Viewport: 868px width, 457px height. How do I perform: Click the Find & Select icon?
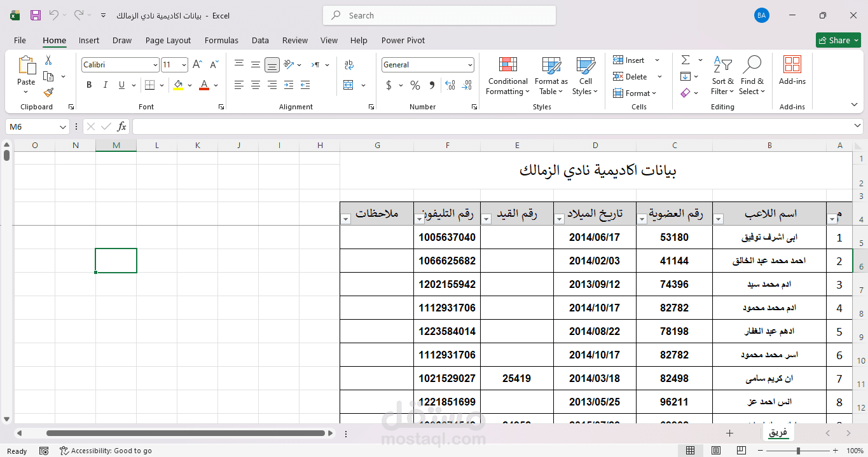(x=752, y=76)
